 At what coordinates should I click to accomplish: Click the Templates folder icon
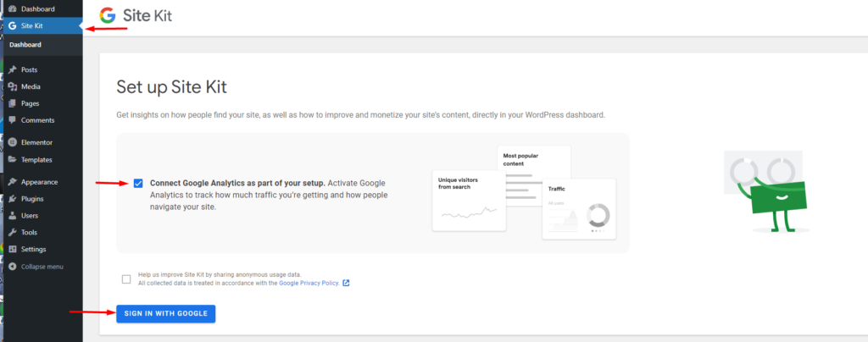click(x=12, y=160)
